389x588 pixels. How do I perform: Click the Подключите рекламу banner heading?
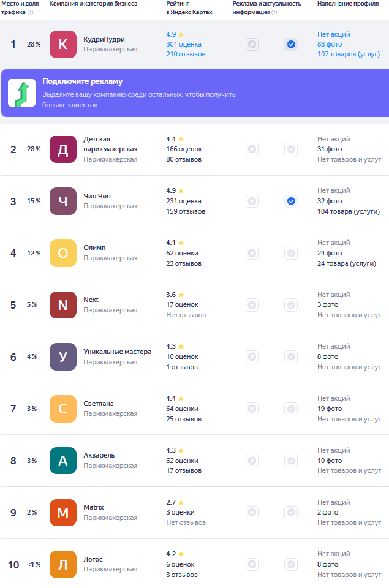tap(82, 81)
